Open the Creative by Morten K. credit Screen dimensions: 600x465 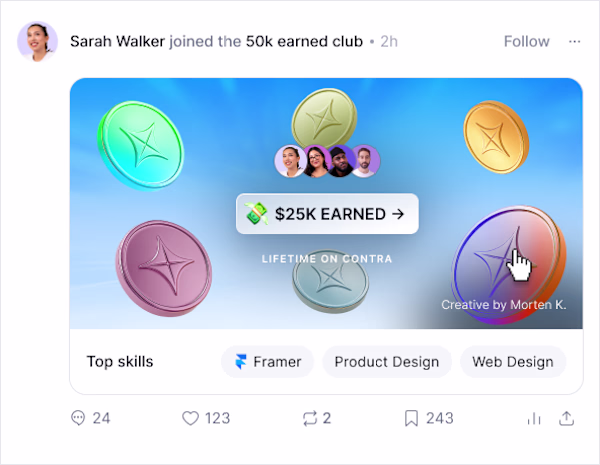point(504,305)
